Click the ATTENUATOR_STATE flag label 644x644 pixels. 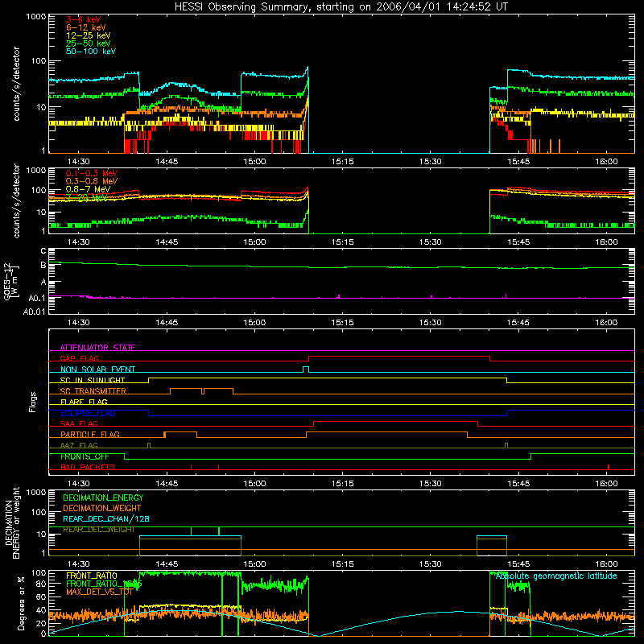[97, 348]
